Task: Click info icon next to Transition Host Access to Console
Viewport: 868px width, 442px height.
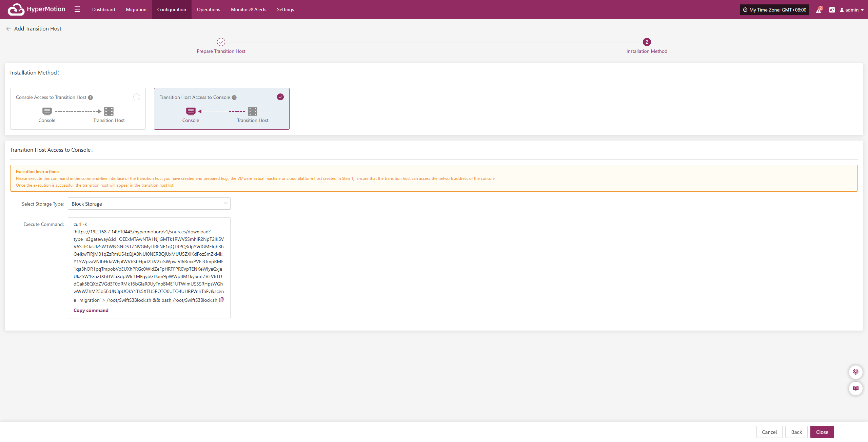Action: pyautogui.click(x=234, y=98)
